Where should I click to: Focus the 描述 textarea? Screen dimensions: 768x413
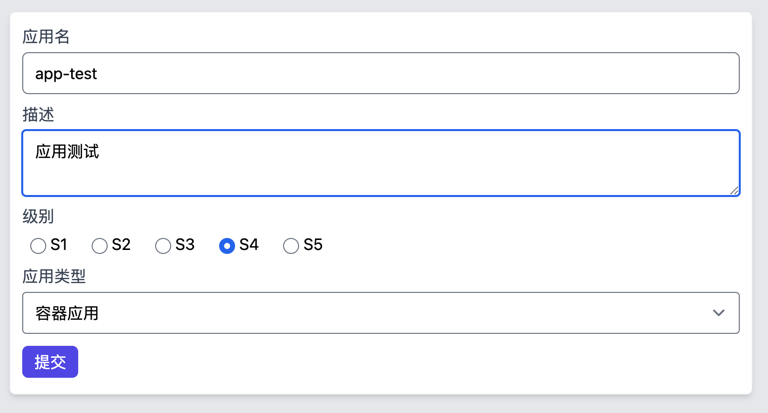pyautogui.click(x=380, y=163)
